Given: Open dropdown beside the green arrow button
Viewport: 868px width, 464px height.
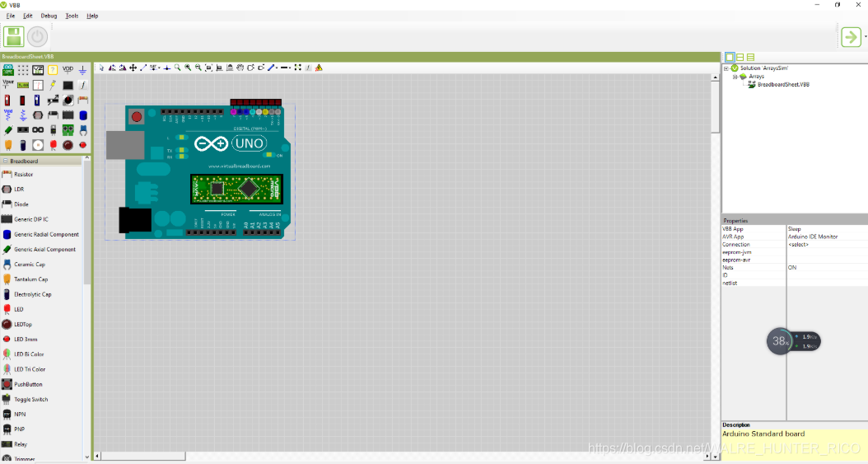Looking at the screenshot, I should [866, 37].
